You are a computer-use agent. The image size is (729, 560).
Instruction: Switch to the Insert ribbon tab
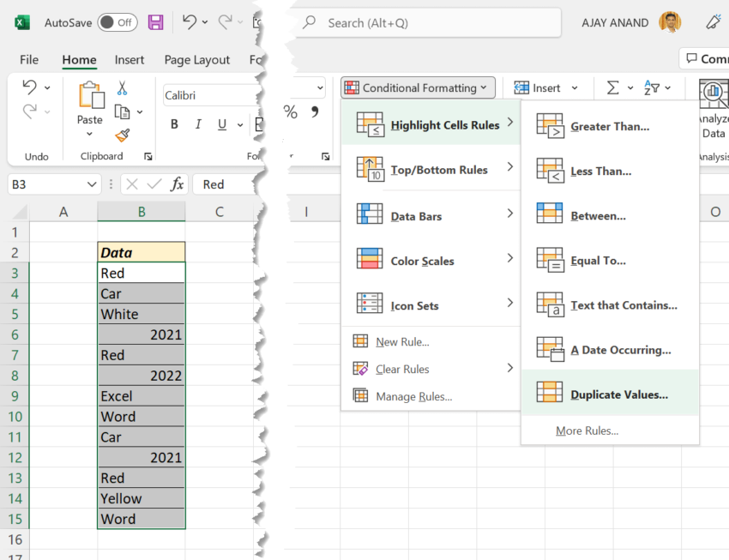pos(129,60)
